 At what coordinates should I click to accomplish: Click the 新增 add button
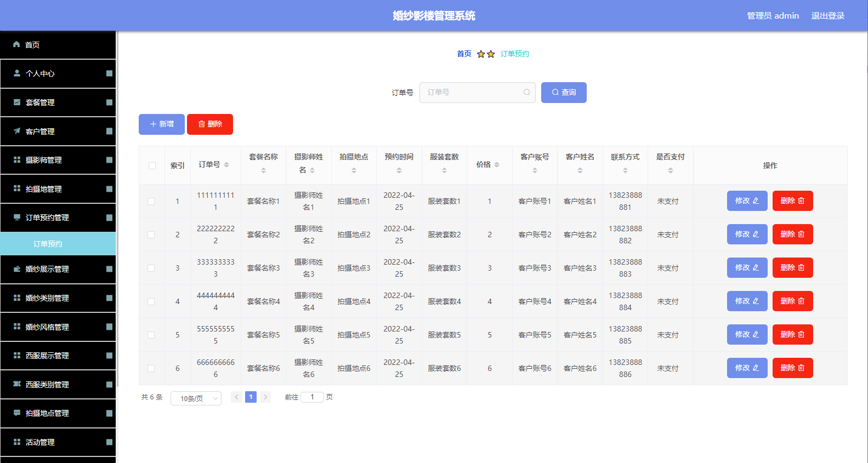point(162,124)
